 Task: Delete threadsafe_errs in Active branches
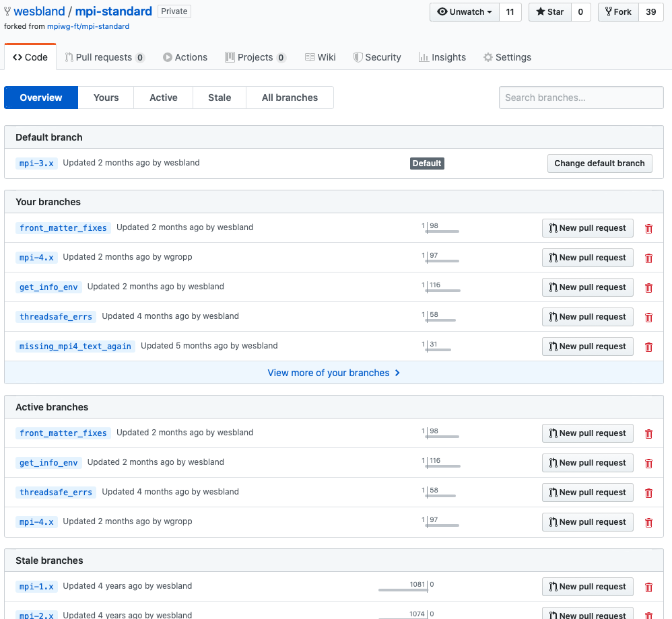(648, 493)
